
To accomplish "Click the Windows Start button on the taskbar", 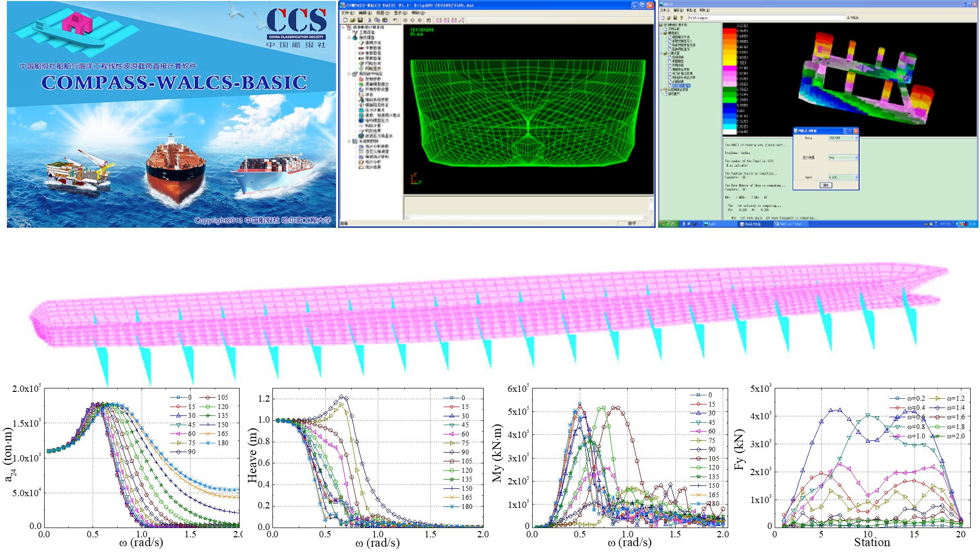I will point(667,224).
